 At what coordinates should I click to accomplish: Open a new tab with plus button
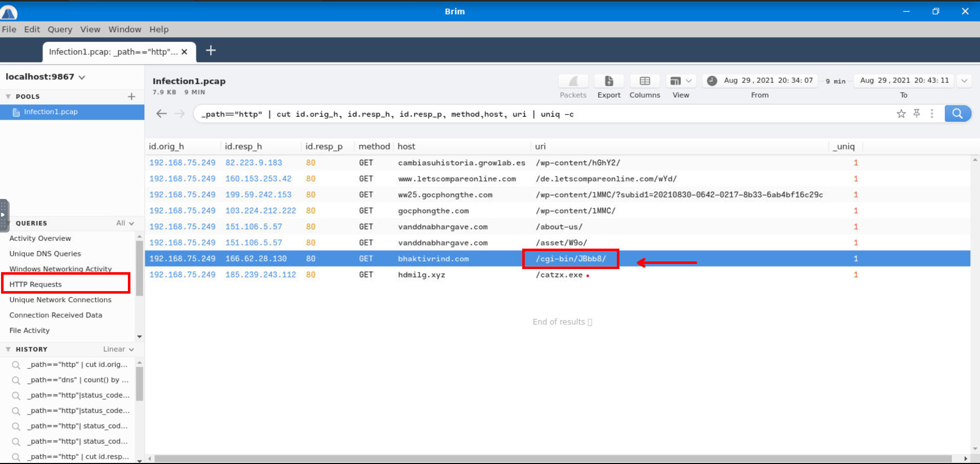click(211, 51)
